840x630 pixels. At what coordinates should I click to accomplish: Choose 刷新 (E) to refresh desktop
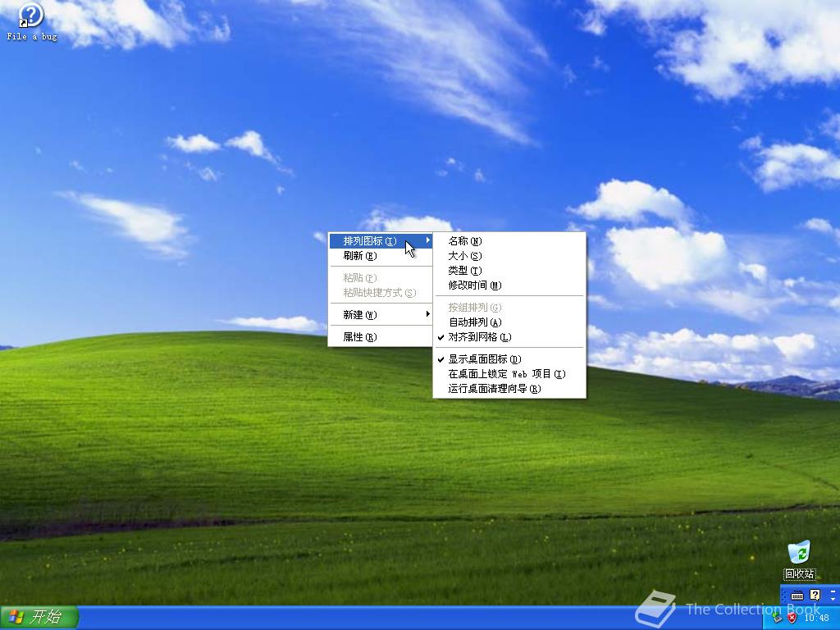coord(381,256)
